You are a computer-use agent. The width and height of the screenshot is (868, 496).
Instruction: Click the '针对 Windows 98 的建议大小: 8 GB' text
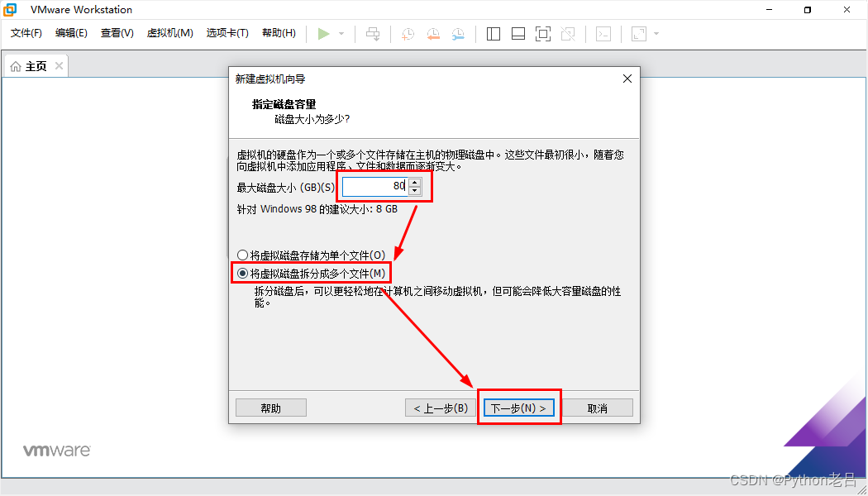[x=317, y=209]
